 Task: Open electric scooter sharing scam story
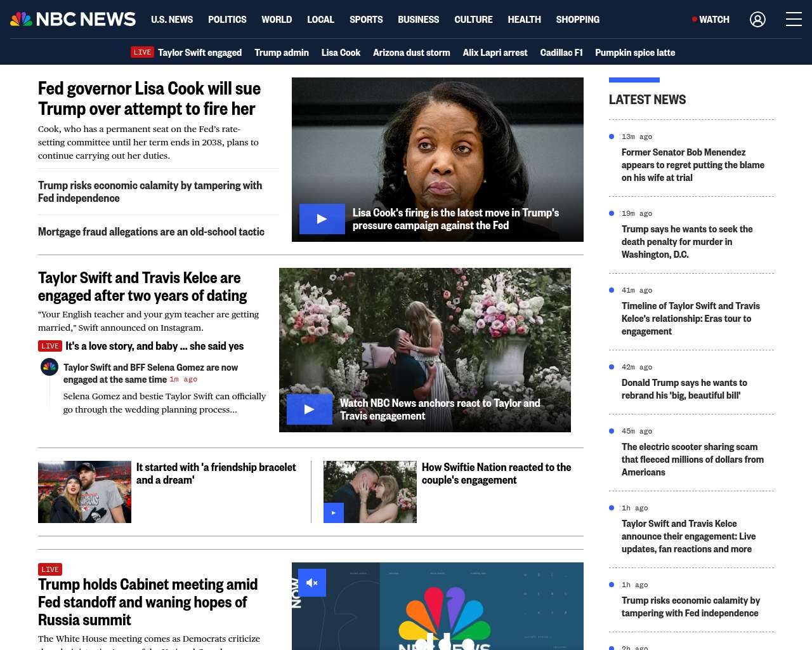[x=693, y=460]
